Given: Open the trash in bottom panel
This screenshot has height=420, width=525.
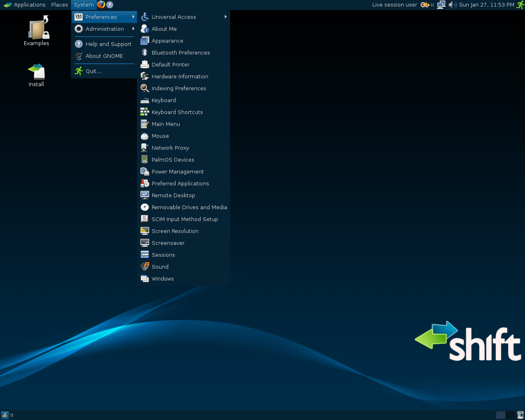Looking at the screenshot, I should (520, 415).
